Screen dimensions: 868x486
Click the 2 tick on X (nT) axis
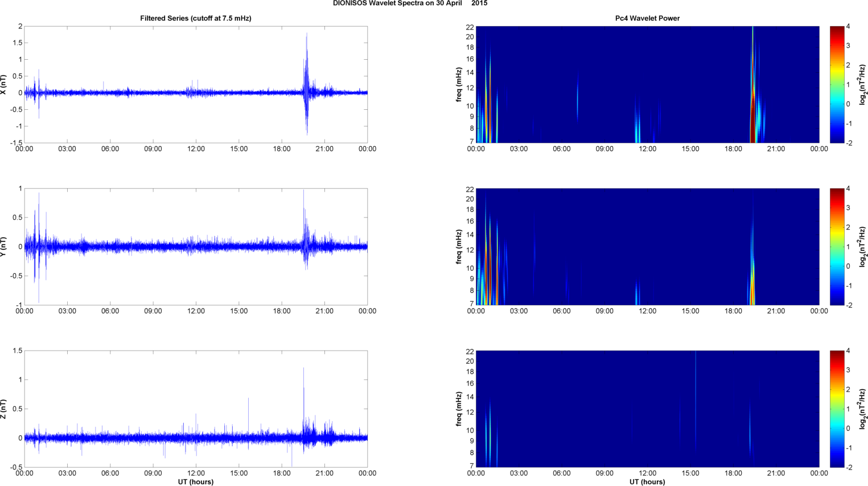pos(20,26)
